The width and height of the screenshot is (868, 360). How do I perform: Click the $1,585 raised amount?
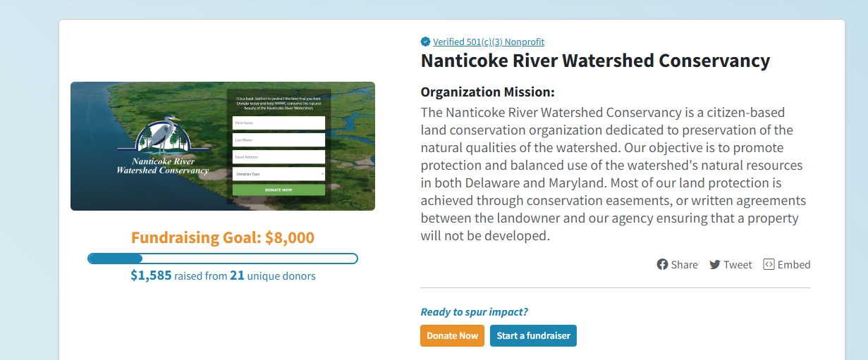pyautogui.click(x=151, y=275)
